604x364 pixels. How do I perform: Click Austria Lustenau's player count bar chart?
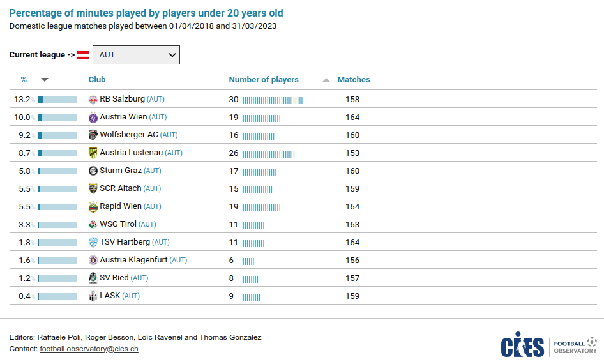click(269, 154)
